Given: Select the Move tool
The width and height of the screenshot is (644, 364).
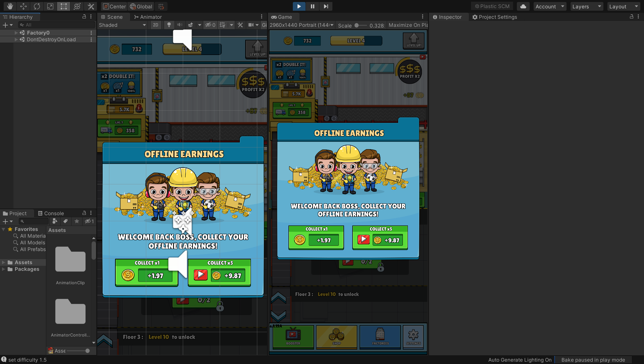Looking at the screenshot, I should coord(23,6).
